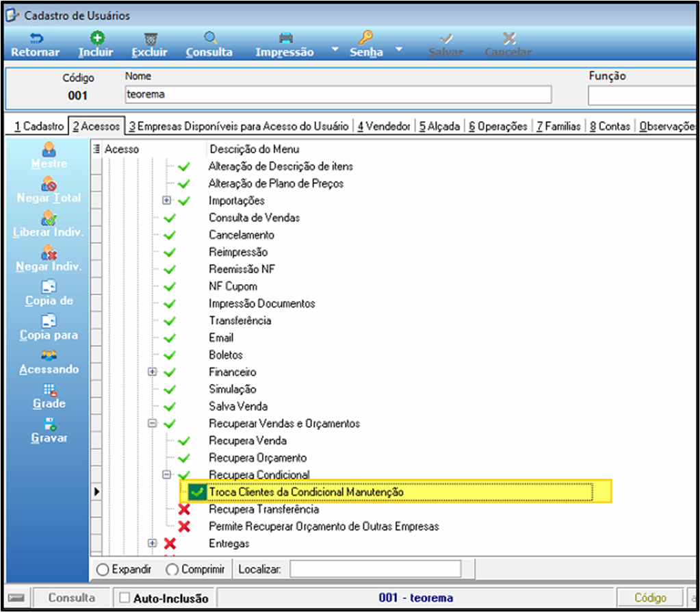Viewport: 700px width, 612px height.
Task: Switch to the 6 Operações tab
Action: 497,127
